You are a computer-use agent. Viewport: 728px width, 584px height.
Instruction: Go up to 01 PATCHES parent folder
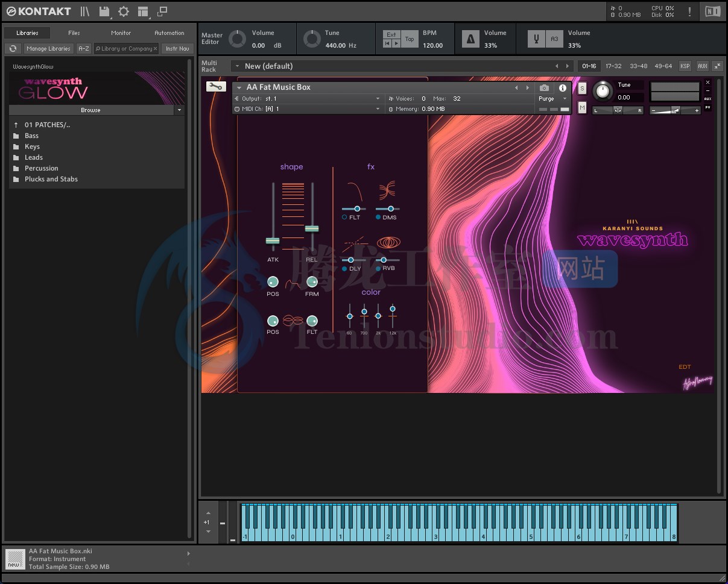click(x=47, y=125)
